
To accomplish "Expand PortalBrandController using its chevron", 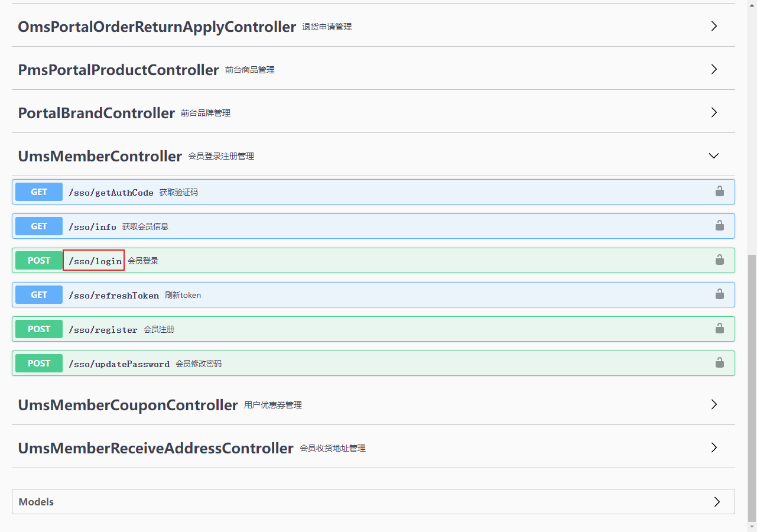I will pyautogui.click(x=714, y=112).
